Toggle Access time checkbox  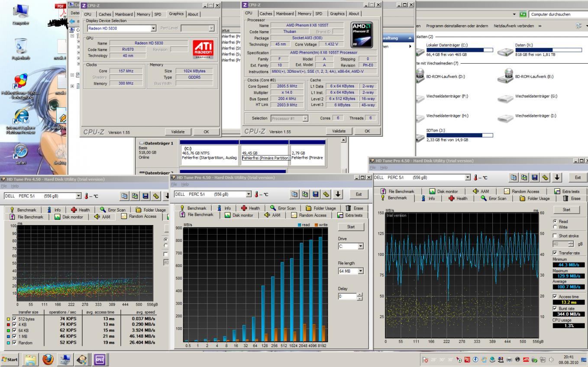[x=556, y=296]
